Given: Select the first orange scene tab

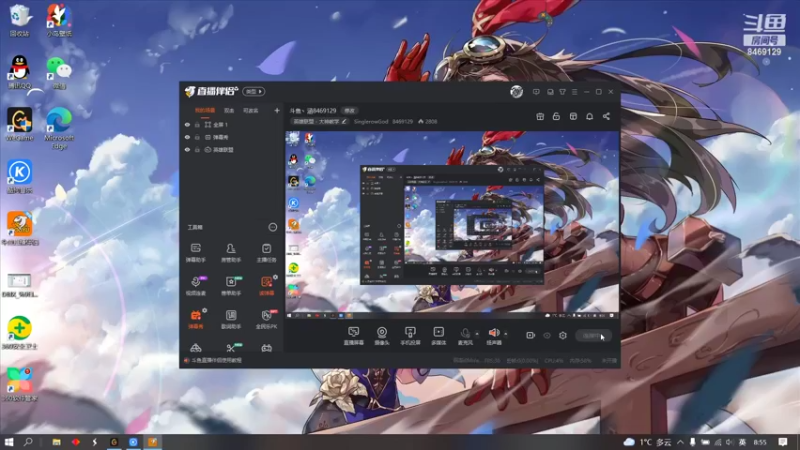Looking at the screenshot, I should pos(205,111).
